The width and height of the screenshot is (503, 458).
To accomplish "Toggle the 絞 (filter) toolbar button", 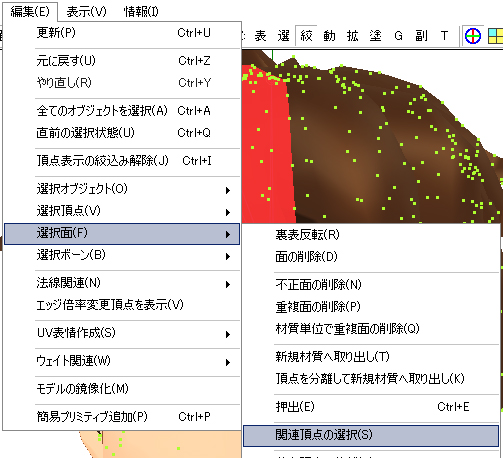I will coord(306,35).
